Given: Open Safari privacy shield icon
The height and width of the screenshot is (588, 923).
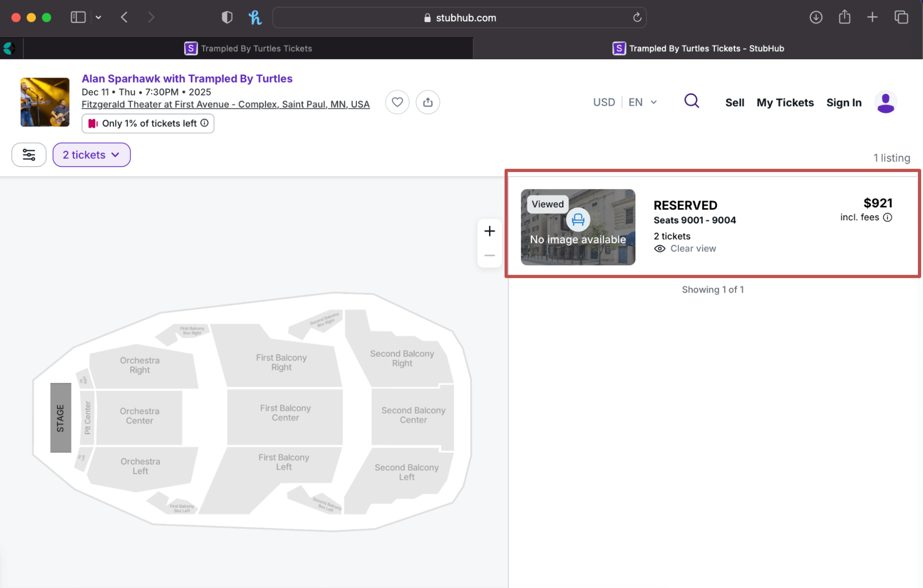Looking at the screenshot, I should pos(227,18).
